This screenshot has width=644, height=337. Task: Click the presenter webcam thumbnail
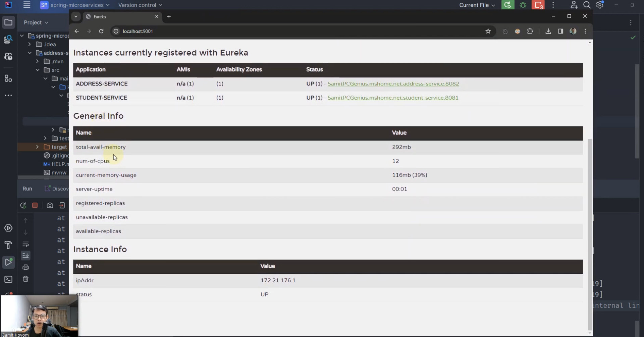click(40, 316)
